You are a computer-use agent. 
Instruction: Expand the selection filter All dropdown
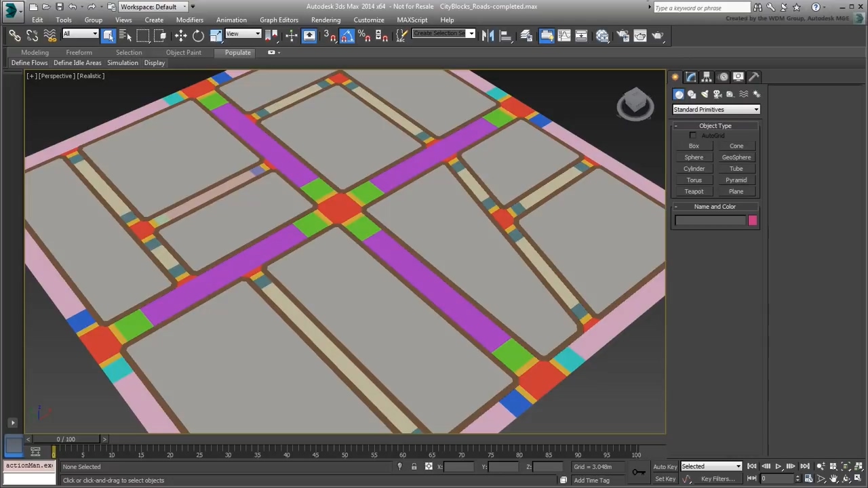81,34
